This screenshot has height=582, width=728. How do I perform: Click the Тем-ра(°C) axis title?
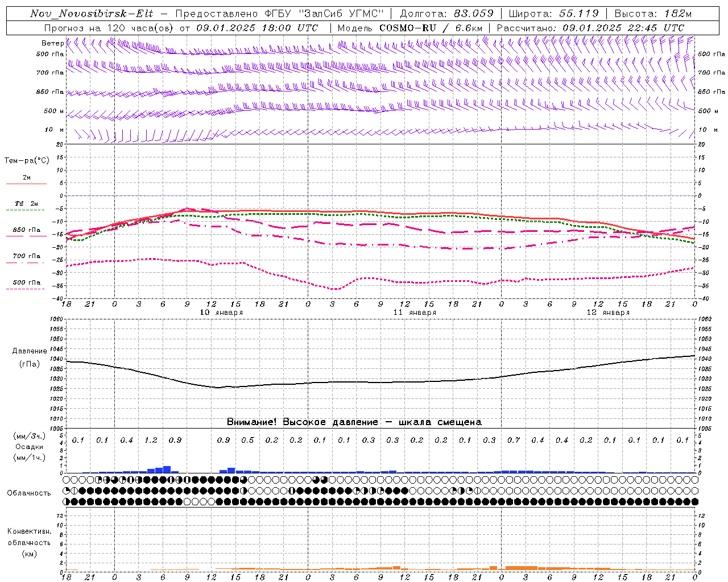point(27,161)
